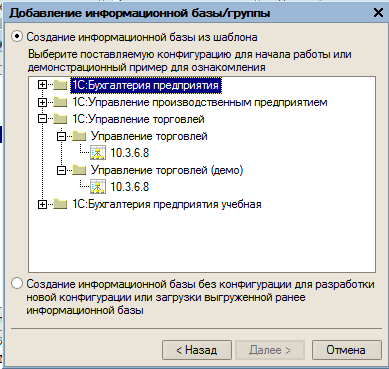Screen dimensions: 389x369
Task: Select the Создание информационной базы из шаблона radio button
Action: click(17, 36)
